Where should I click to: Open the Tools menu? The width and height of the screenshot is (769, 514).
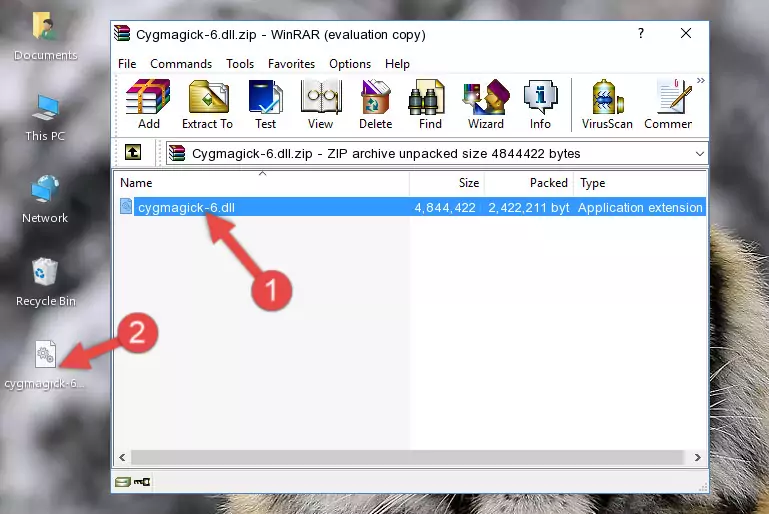(x=240, y=64)
